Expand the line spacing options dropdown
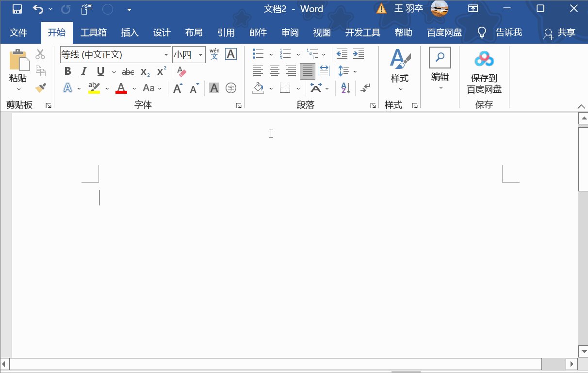Screen dimensions: 588x373 click(x=355, y=71)
